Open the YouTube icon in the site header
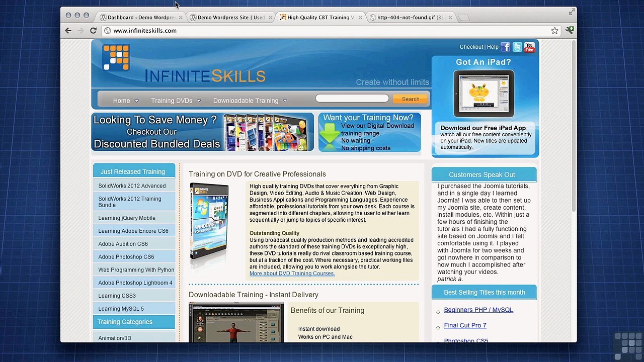The width and height of the screenshot is (644, 362). 529,47
